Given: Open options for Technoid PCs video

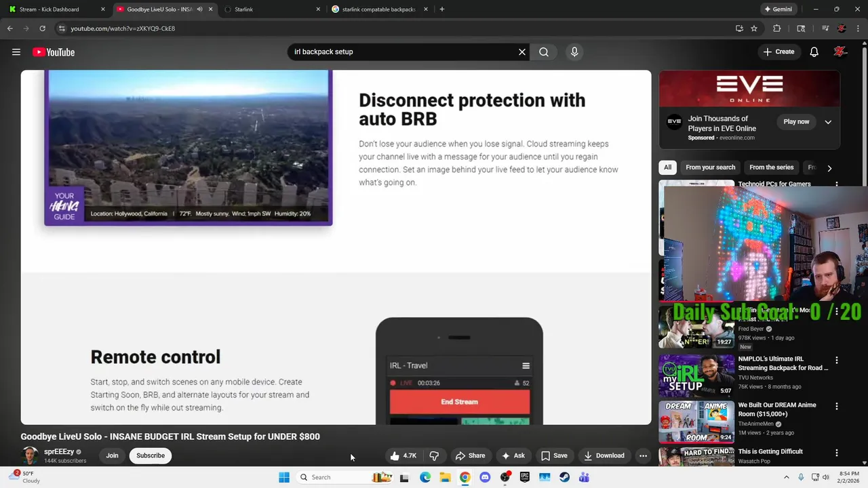Looking at the screenshot, I should tap(836, 184).
